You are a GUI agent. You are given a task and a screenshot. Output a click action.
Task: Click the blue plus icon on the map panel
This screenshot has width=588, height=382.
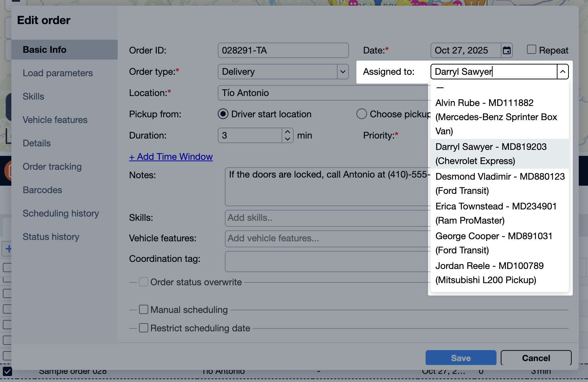pos(8,248)
